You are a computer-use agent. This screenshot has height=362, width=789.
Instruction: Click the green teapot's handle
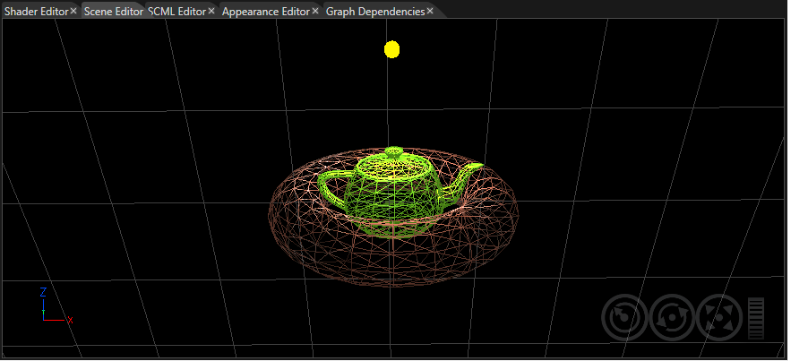[332, 189]
